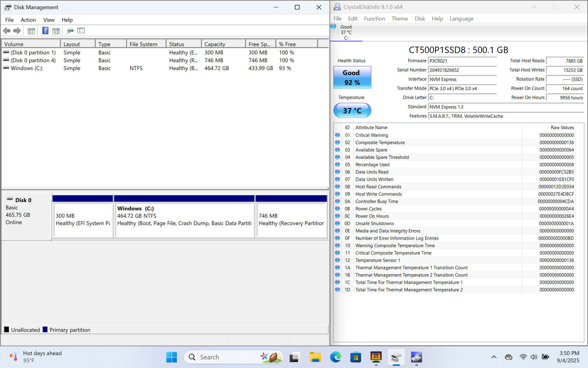Open the File menu in Disk Management
The width and height of the screenshot is (588, 368).
10,20
